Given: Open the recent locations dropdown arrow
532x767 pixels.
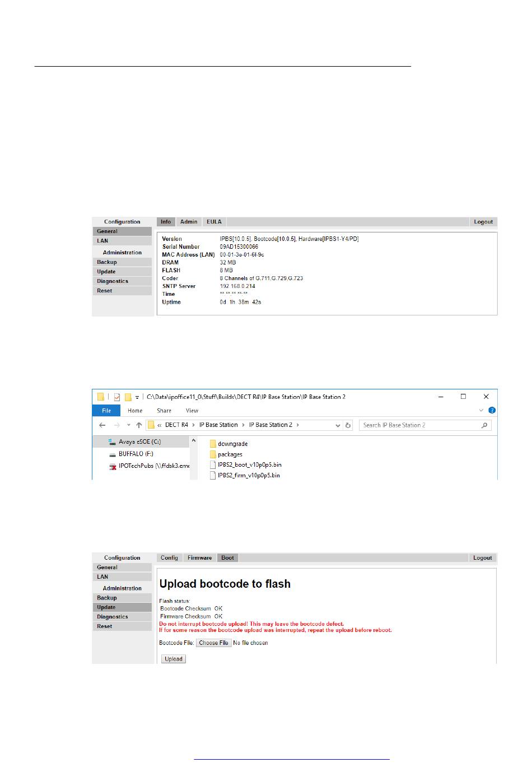Looking at the screenshot, I should [x=129, y=425].
